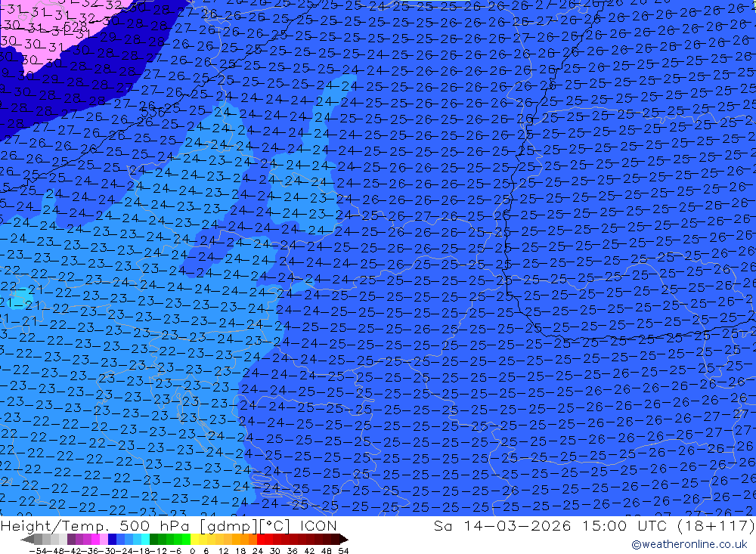
Task: Select the dark navy blue legend swatch
Action: pos(112,539)
